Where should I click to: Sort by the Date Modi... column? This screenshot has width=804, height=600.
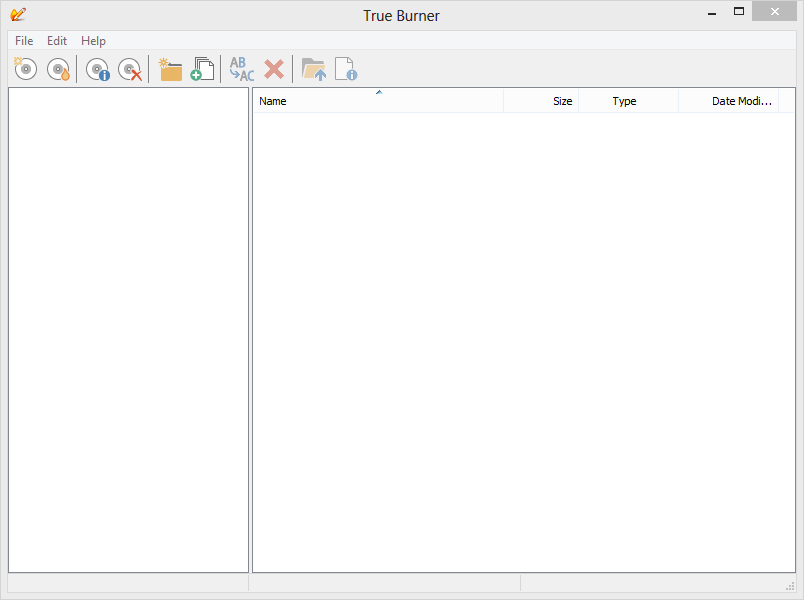[x=729, y=101]
